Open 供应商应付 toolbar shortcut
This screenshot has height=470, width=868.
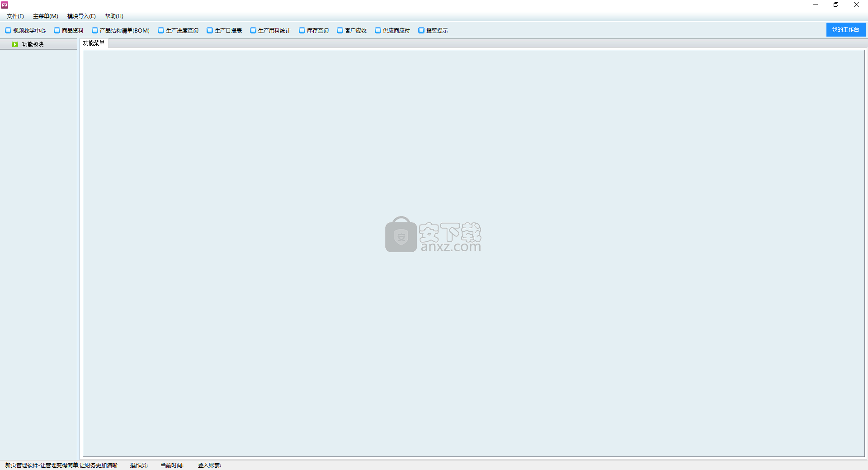[392, 30]
